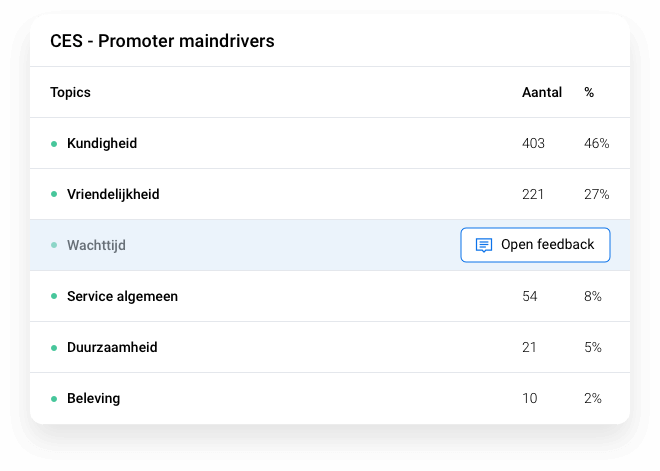Click the 27% value for Vriendelijkheid
This screenshot has width=660, height=471.
point(596,194)
